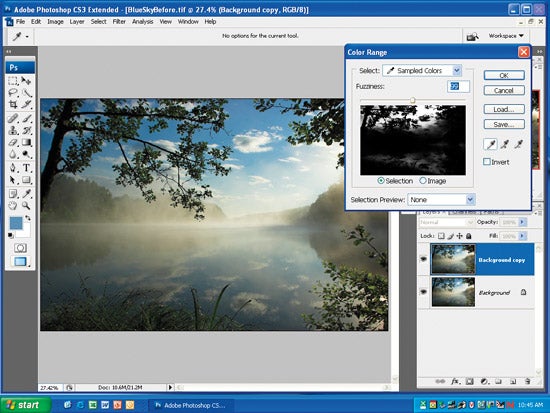Choose the Add to Sample eyedropper
Viewport: 550px width, 413px height.
pyautogui.click(x=505, y=144)
